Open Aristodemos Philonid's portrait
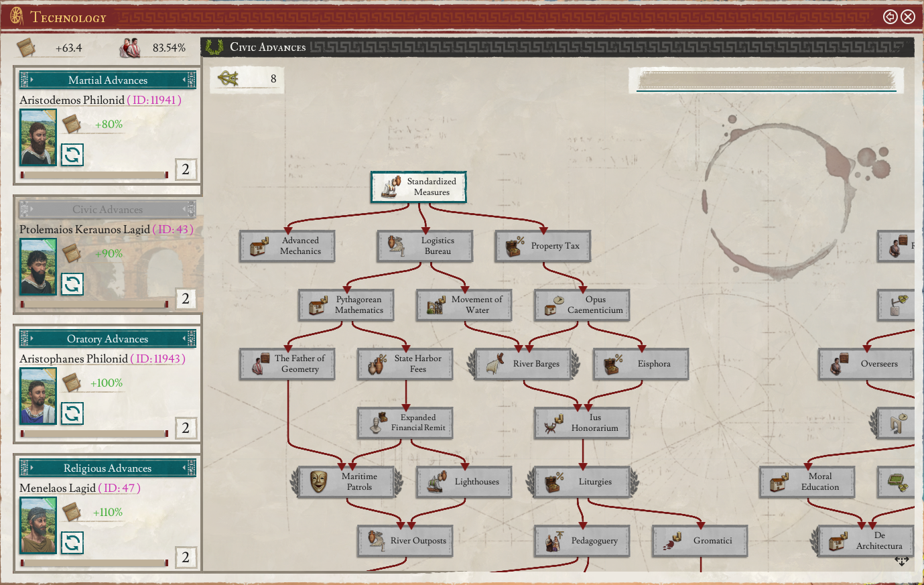The height and width of the screenshot is (585, 924). click(x=38, y=137)
